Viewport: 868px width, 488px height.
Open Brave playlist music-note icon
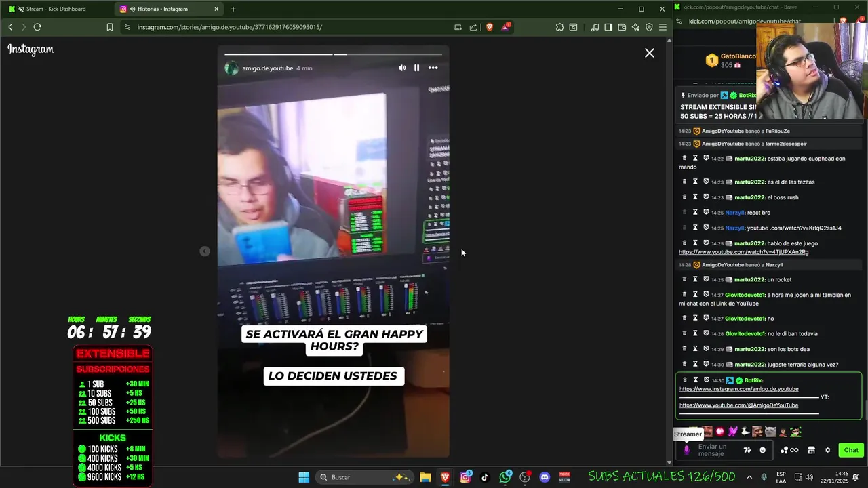(x=595, y=27)
